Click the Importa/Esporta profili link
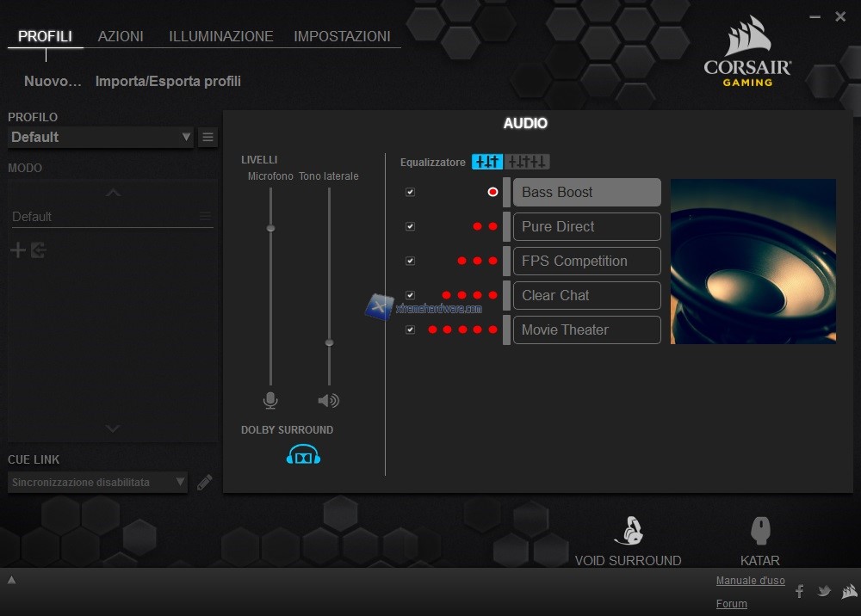 [x=168, y=82]
